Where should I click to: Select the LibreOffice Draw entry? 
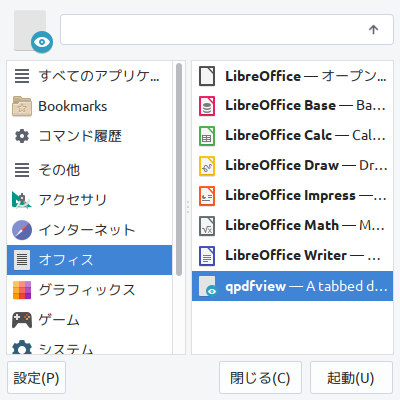[292, 166]
